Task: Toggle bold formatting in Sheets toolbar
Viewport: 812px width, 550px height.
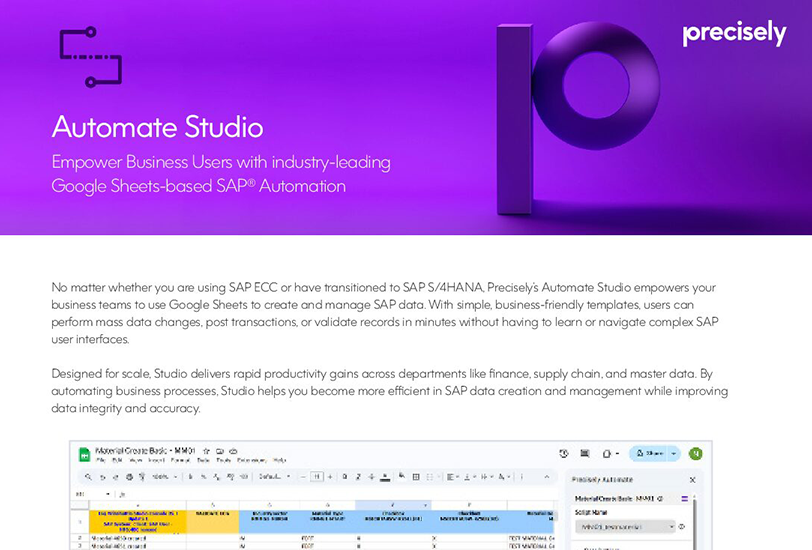Action: click(x=344, y=477)
